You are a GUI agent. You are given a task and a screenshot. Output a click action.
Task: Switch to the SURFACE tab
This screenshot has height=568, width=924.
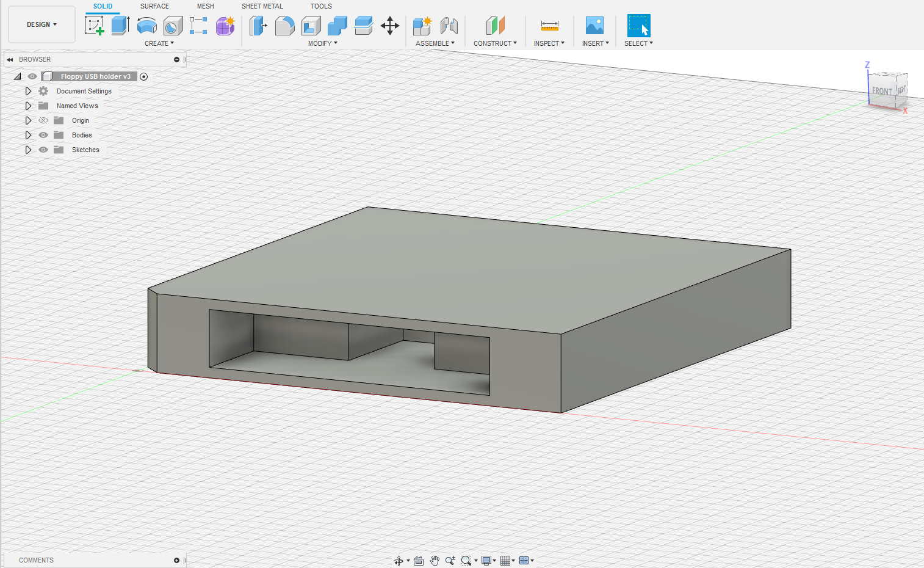(x=154, y=6)
